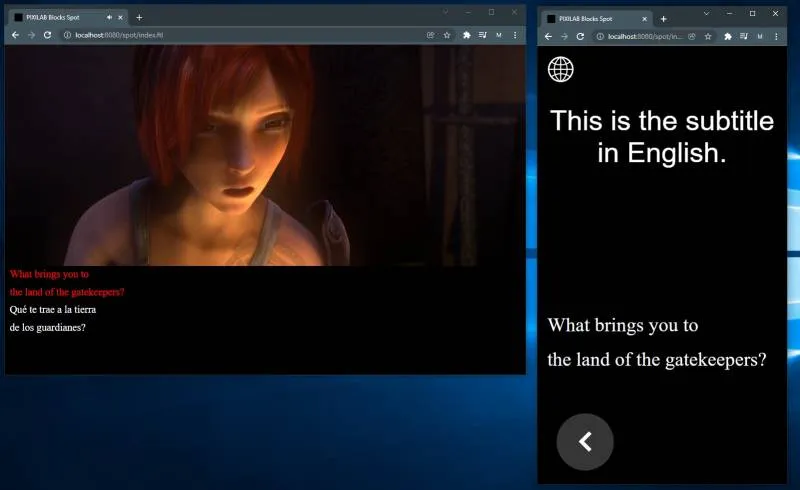The width and height of the screenshot is (800, 490).
Task: Maximize the right browser window
Action: click(752, 14)
